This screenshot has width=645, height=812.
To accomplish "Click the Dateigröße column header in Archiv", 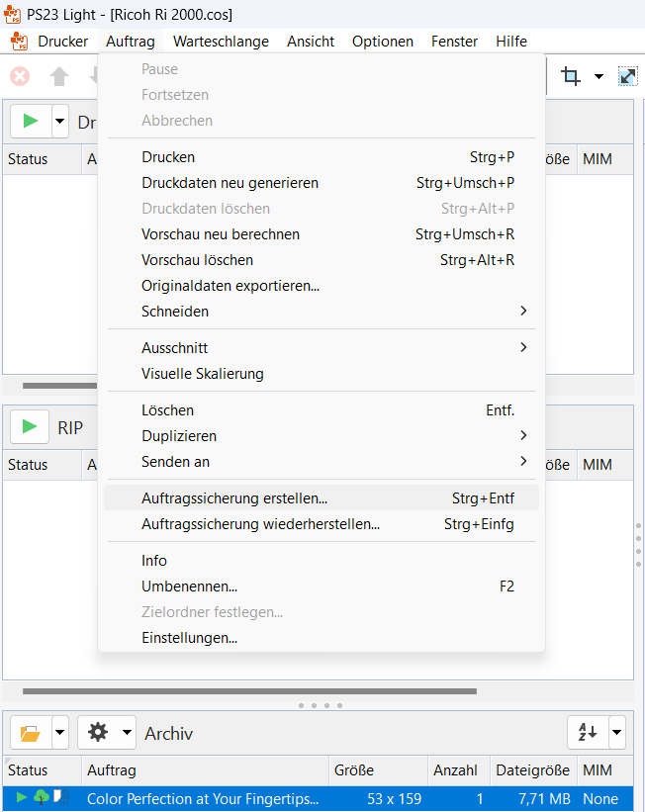I will pyautogui.click(x=532, y=769).
